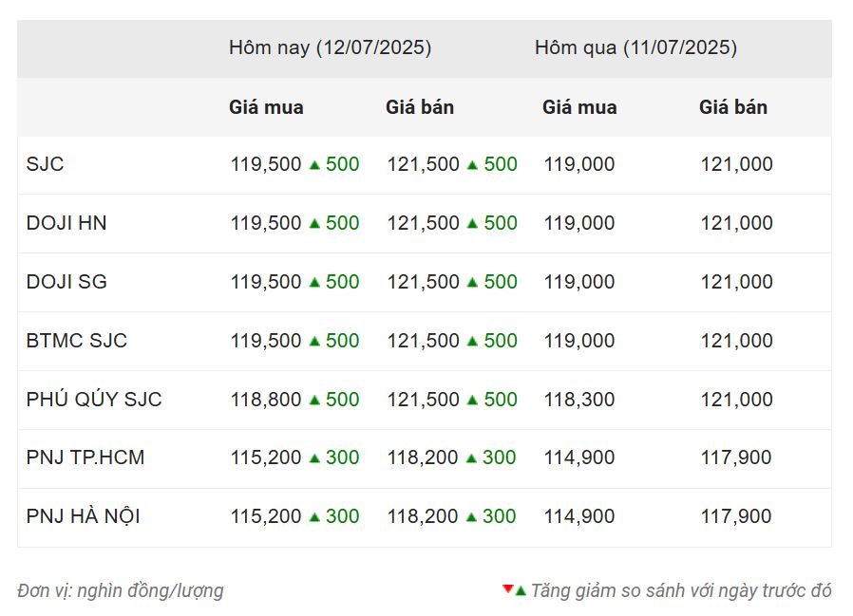The width and height of the screenshot is (853, 616).
Task: Click up arrow beside DOJI SG sell price
Action: [x=472, y=282]
